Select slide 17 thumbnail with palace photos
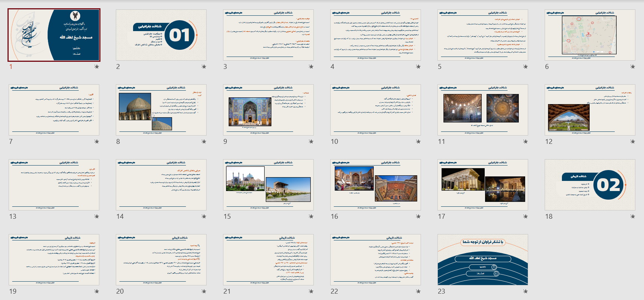Screen dimensions: 644x300 tap(483, 185)
